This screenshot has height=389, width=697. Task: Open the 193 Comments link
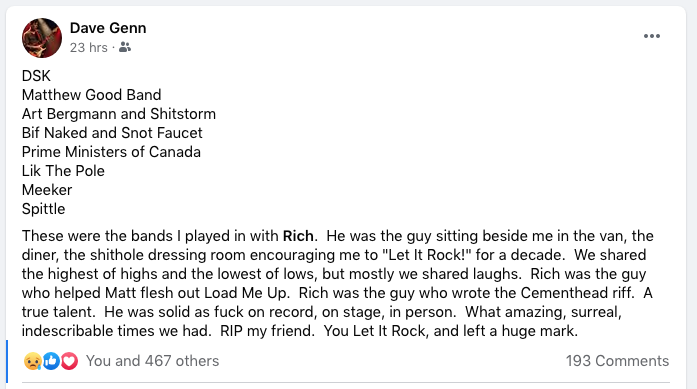(x=617, y=361)
